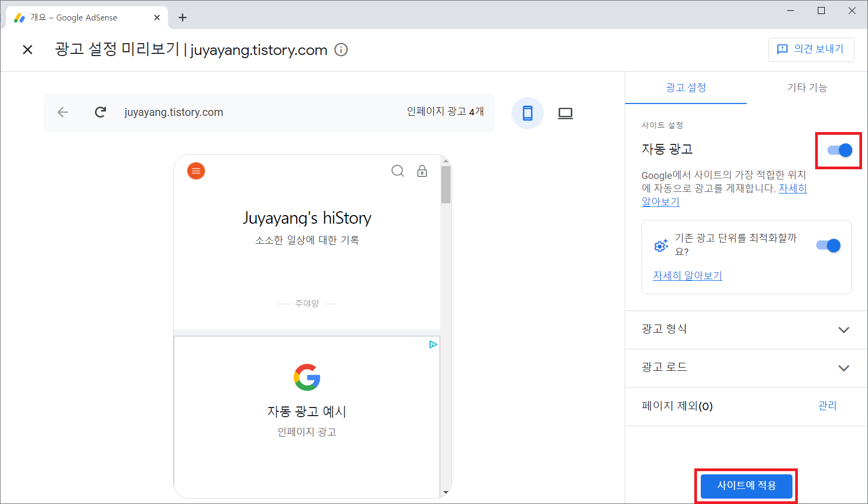
Task: Close the Google AdSense browser tab
Action: (x=157, y=17)
